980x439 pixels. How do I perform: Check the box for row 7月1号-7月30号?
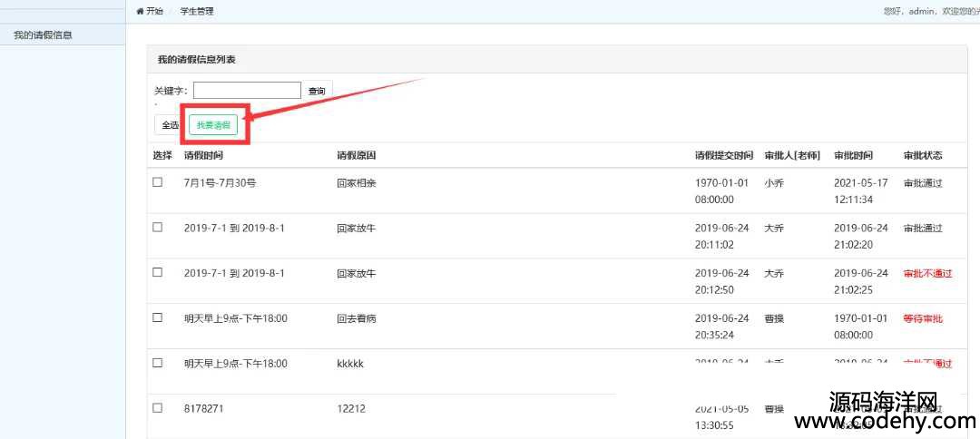pos(158,182)
